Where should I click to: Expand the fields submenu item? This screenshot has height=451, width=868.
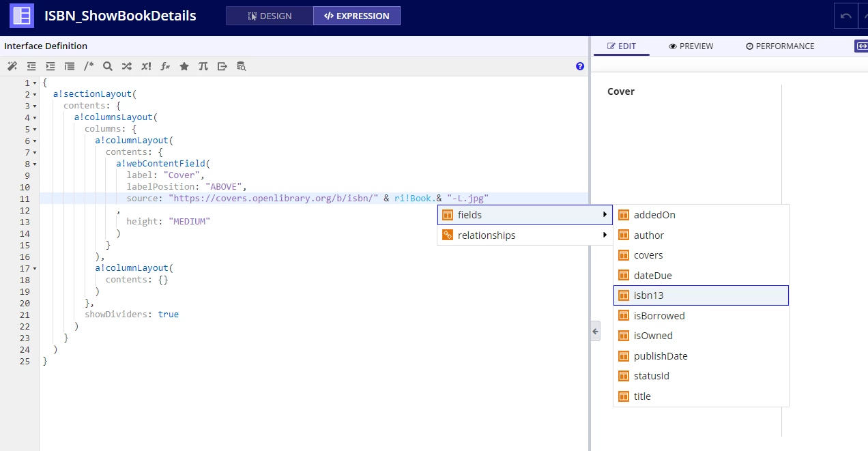(525, 215)
